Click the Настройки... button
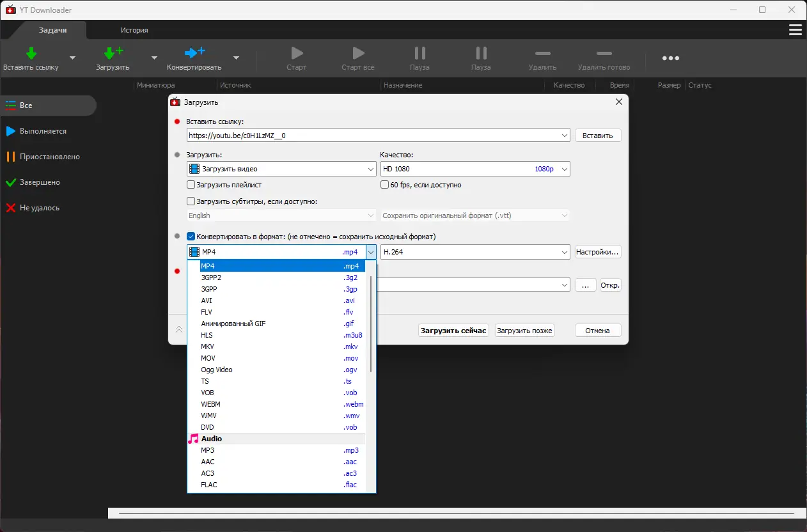 pyautogui.click(x=598, y=252)
